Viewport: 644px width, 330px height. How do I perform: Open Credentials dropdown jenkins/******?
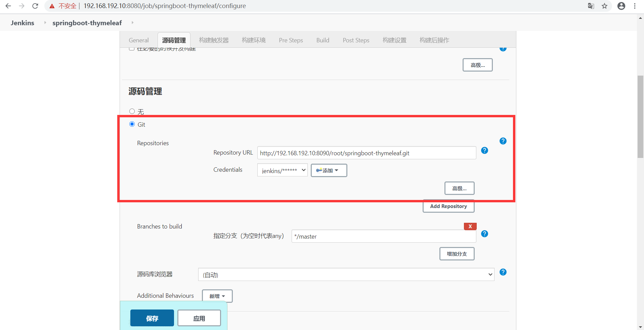[282, 170]
